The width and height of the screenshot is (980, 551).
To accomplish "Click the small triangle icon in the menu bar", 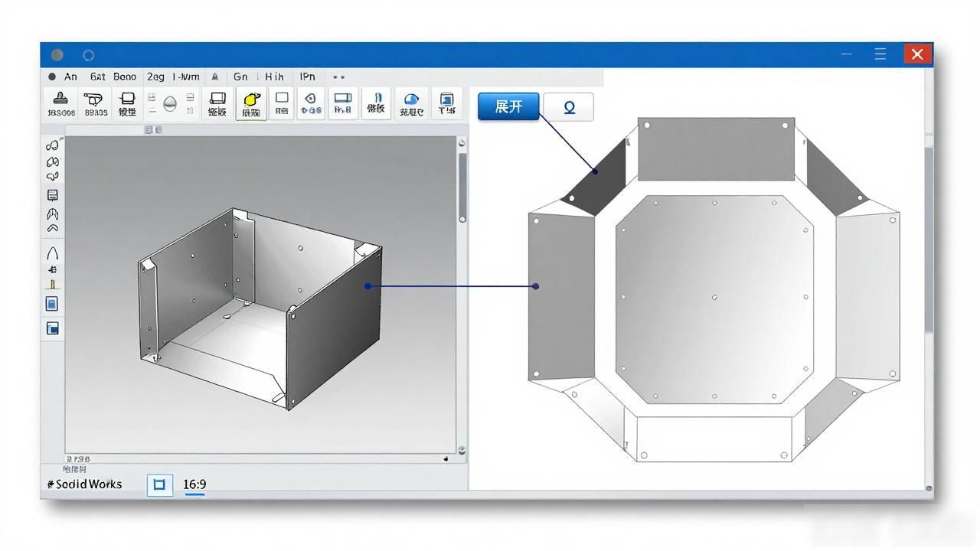I will tap(215, 77).
